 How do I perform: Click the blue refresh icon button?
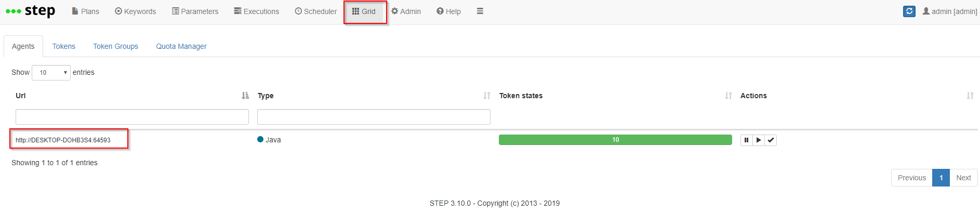click(909, 11)
